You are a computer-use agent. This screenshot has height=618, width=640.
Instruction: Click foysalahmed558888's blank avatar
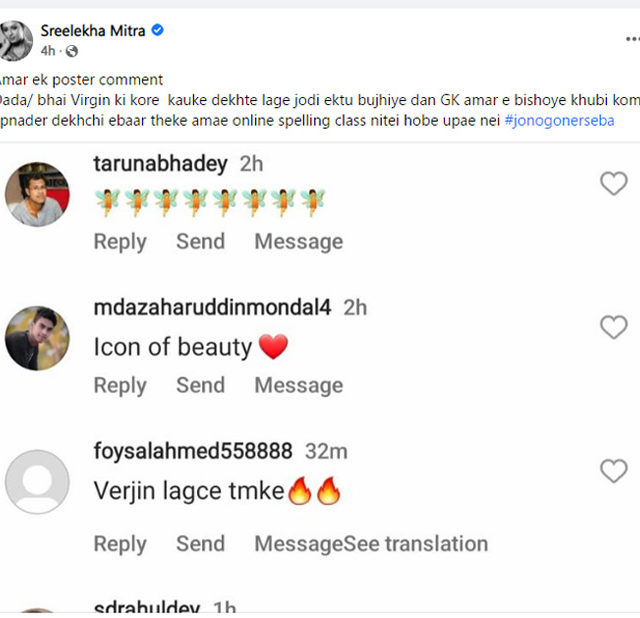click(37, 482)
